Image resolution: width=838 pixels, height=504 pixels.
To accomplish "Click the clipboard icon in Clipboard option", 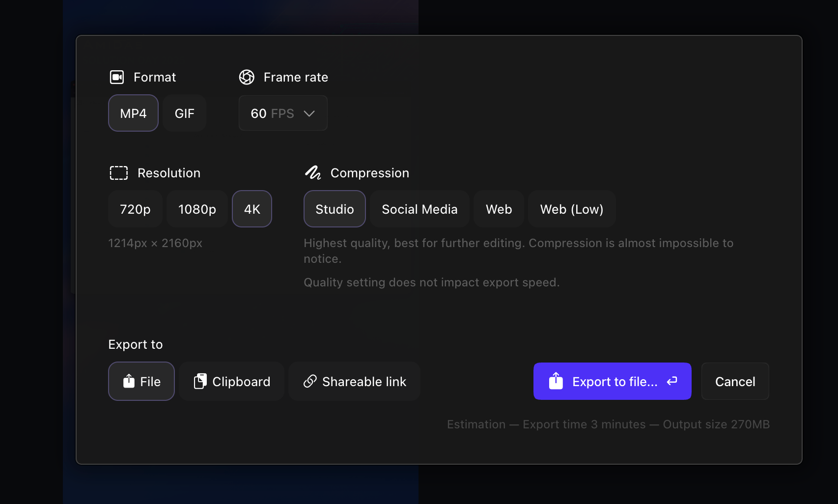I will [x=200, y=381].
